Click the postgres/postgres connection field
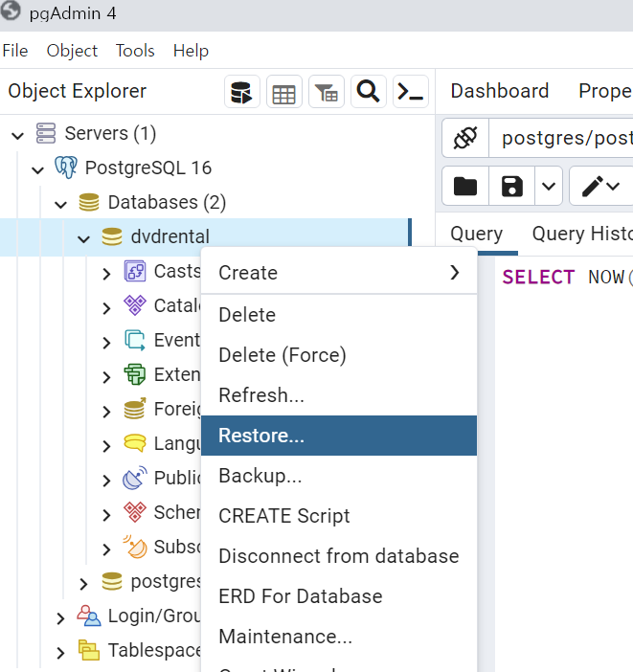This screenshot has height=672, width=633. [x=561, y=138]
